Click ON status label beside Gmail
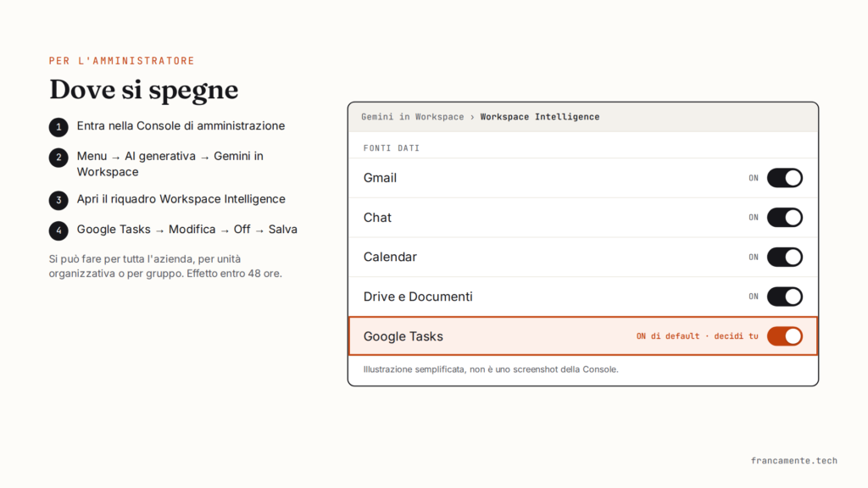The height and width of the screenshot is (488, 868). click(754, 178)
